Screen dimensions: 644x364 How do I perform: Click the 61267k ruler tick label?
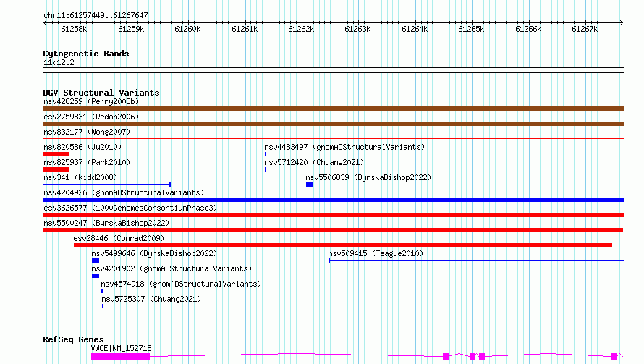(585, 29)
